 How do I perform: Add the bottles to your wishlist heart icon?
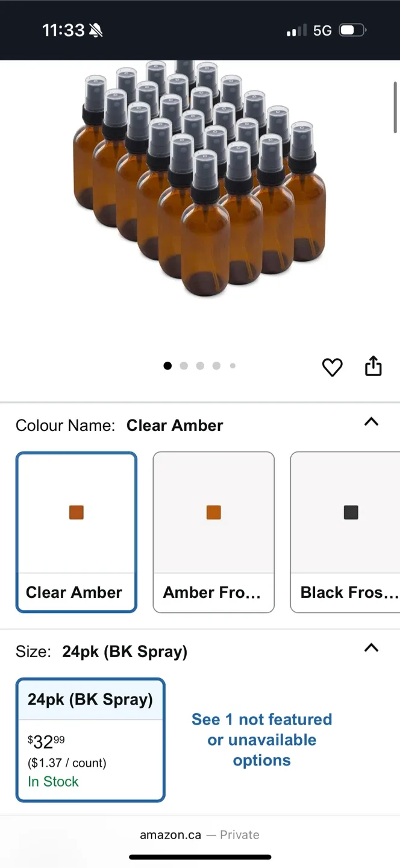pos(332,366)
